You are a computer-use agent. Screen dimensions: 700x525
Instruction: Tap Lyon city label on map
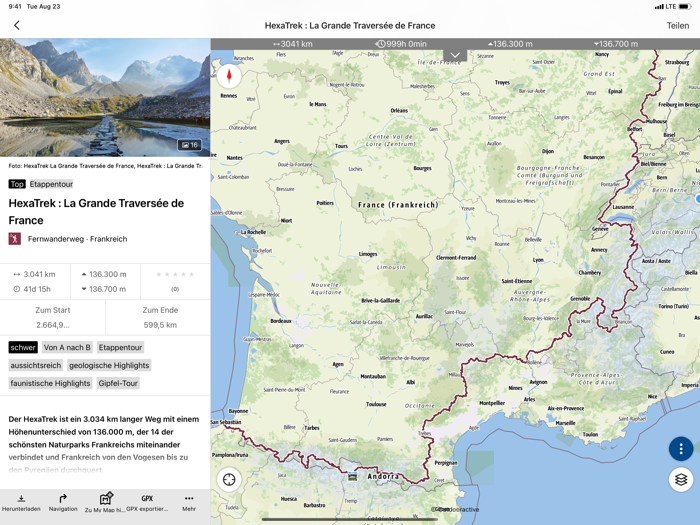point(538,260)
